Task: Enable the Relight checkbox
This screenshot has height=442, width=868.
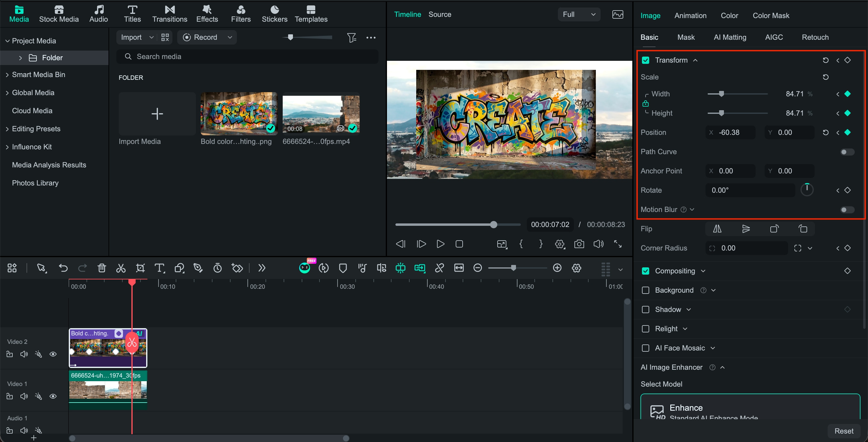Action: (645, 329)
